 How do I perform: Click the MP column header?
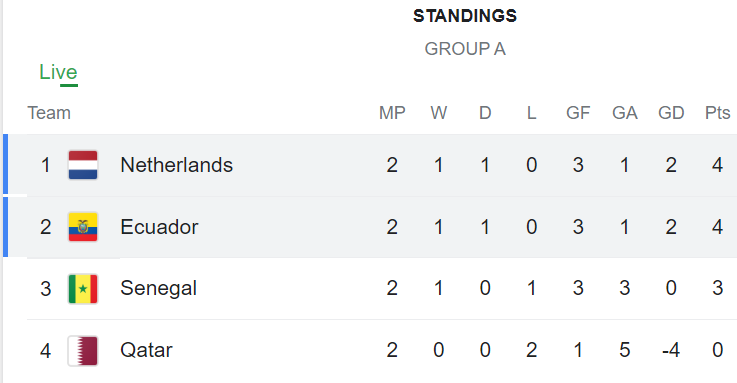click(x=392, y=113)
